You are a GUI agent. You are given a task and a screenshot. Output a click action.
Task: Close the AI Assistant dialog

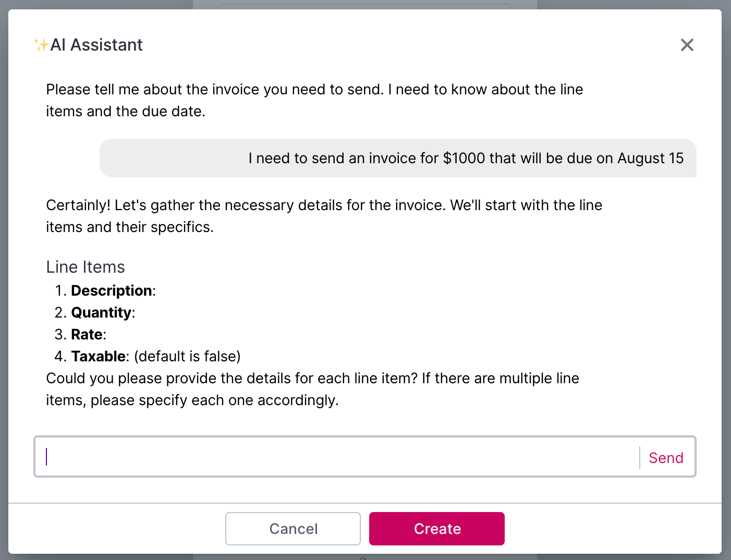coord(687,45)
